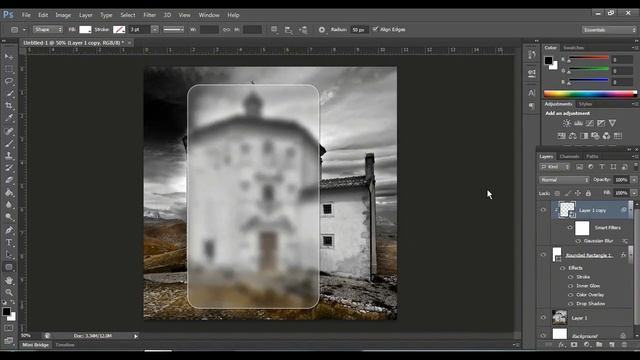Screen dimensions: 640x360
Task: Filter layers by type layers
Action: pyautogui.click(x=602, y=167)
